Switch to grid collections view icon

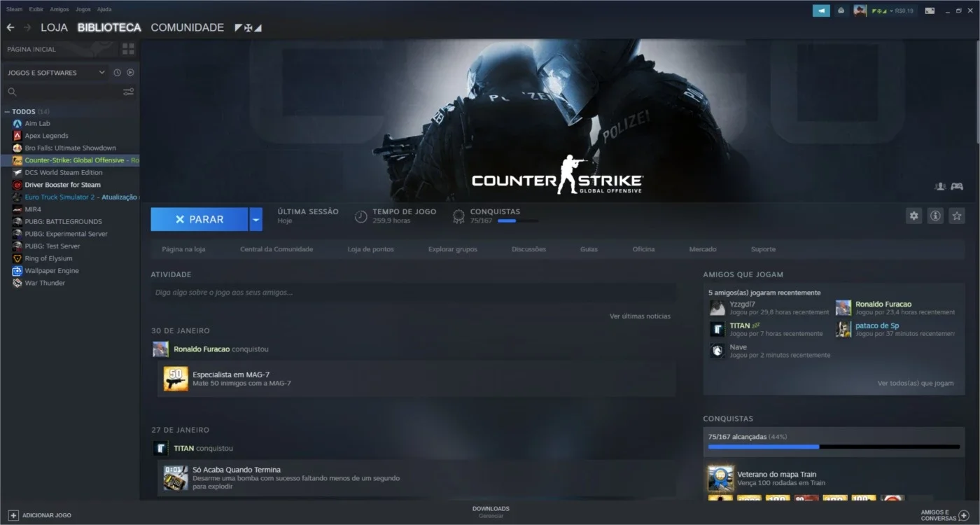click(128, 49)
